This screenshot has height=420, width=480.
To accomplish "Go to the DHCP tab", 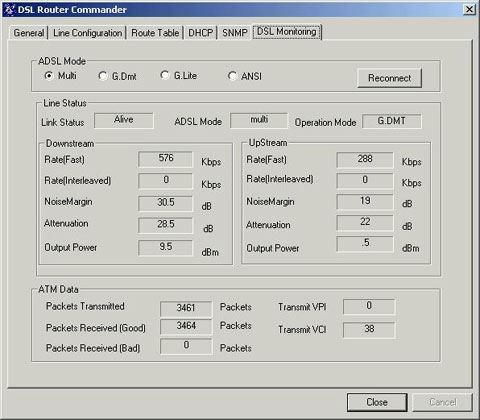I will (201, 33).
